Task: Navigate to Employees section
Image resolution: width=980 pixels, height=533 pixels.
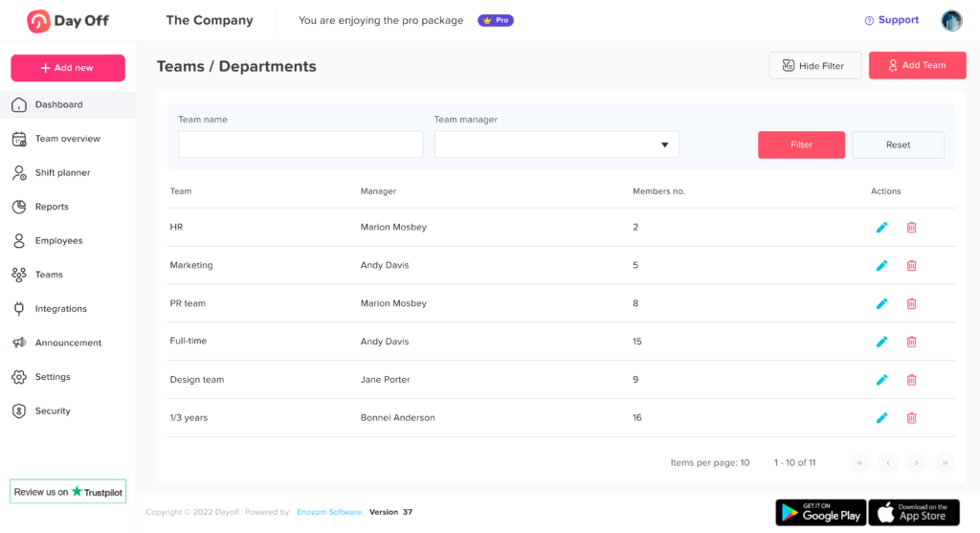Action: point(58,241)
